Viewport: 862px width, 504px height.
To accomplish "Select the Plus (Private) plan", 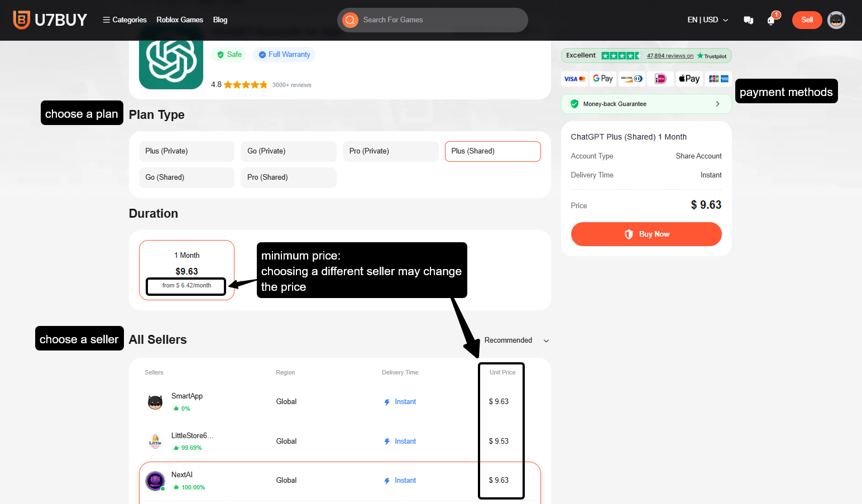I will [x=186, y=151].
